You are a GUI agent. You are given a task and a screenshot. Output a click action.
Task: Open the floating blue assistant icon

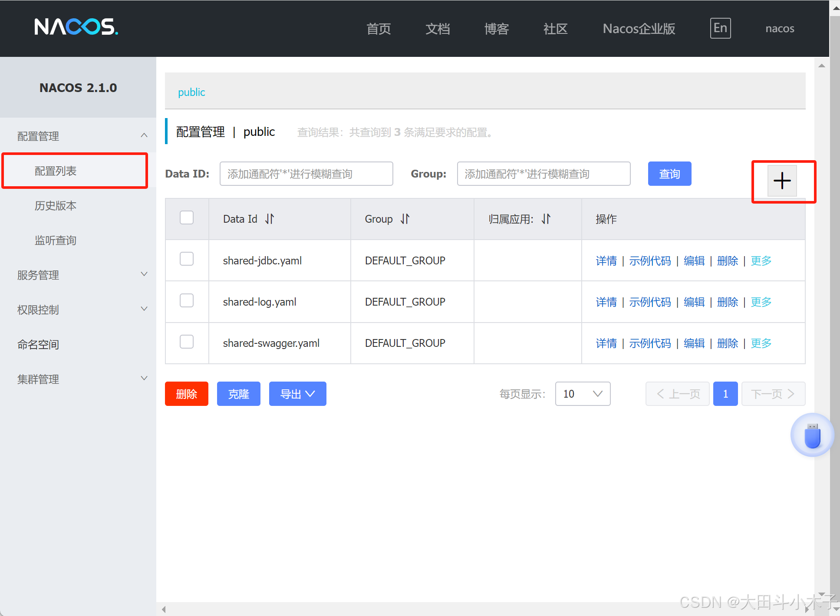coord(812,435)
